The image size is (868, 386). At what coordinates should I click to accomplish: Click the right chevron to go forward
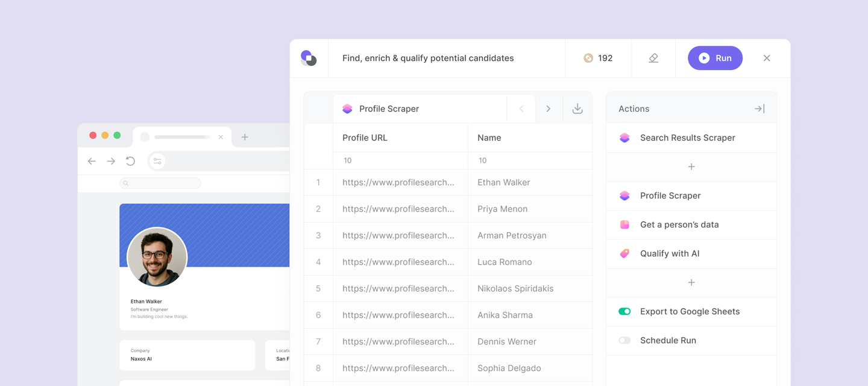pos(549,109)
